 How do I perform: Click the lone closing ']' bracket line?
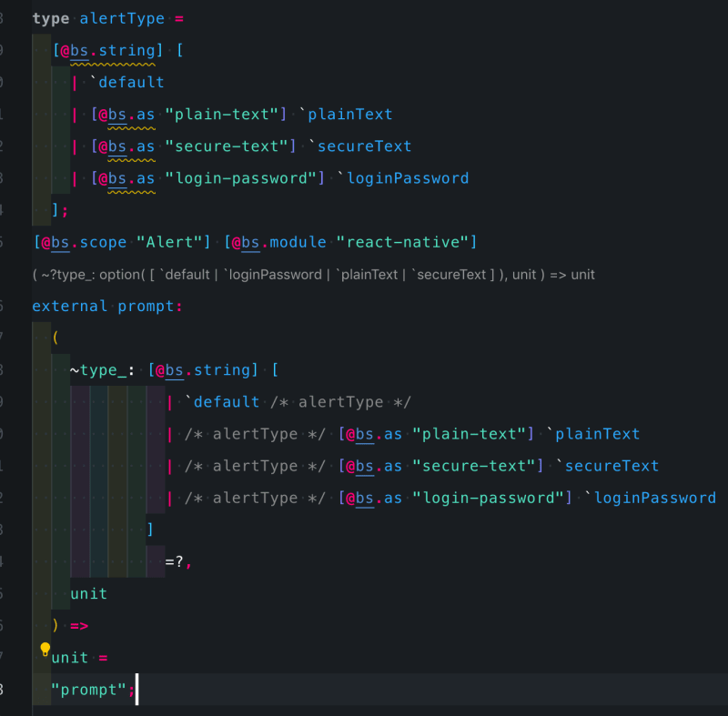(150, 529)
